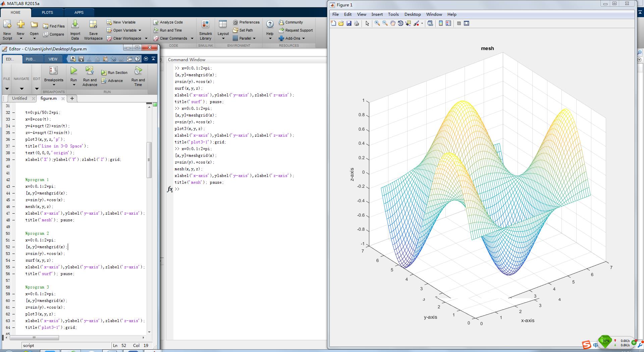
Task: Click New Figure icon in Figure 1 toolbar
Action: 333,23
